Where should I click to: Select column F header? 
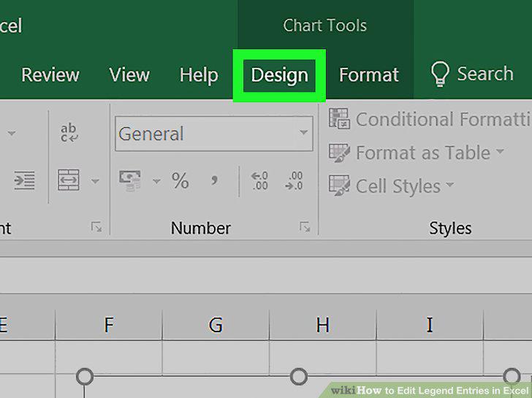click(109, 325)
